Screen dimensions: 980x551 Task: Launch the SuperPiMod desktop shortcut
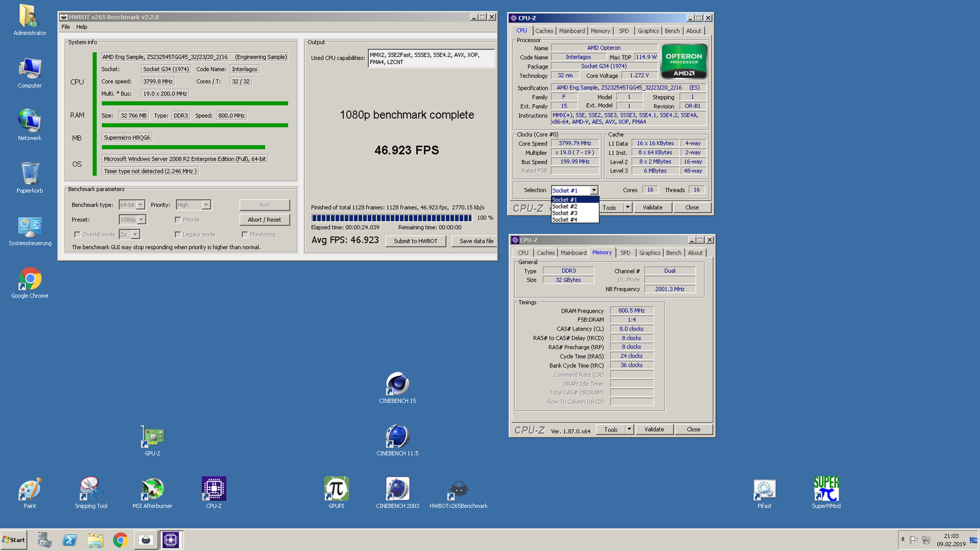(x=826, y=493)
